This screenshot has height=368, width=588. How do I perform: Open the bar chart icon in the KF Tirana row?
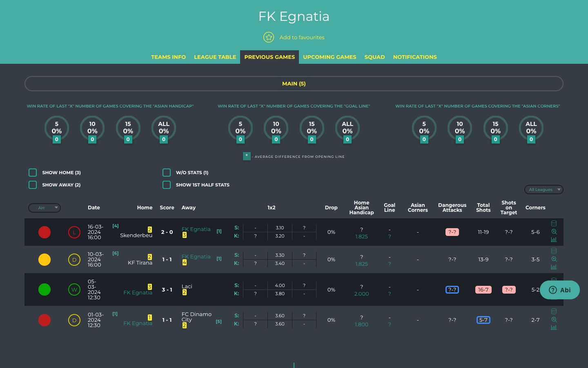click(x=554, y=267)
